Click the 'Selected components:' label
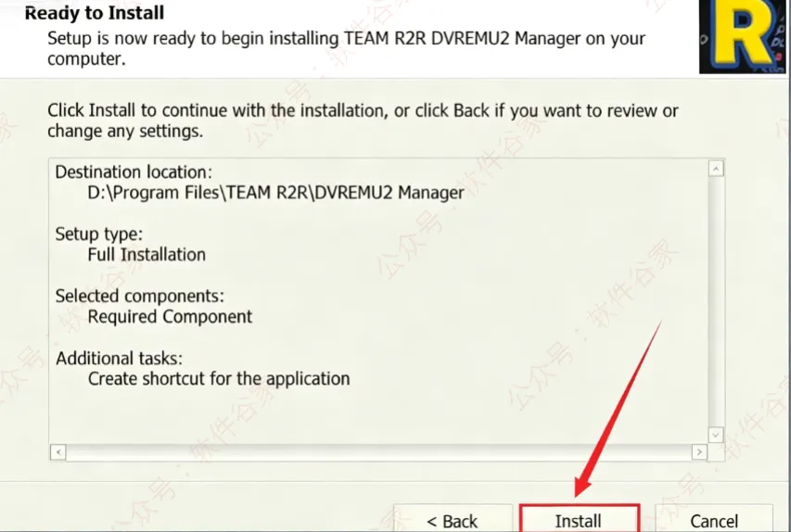Image resolution: width=791 pixels, height=532 pixels. 140,296
